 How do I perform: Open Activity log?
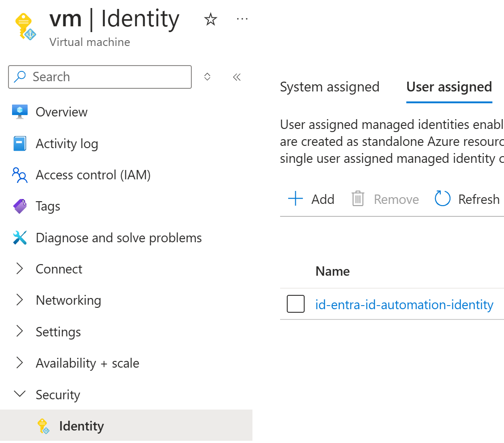pyautogui.click(x=67, y=144)
